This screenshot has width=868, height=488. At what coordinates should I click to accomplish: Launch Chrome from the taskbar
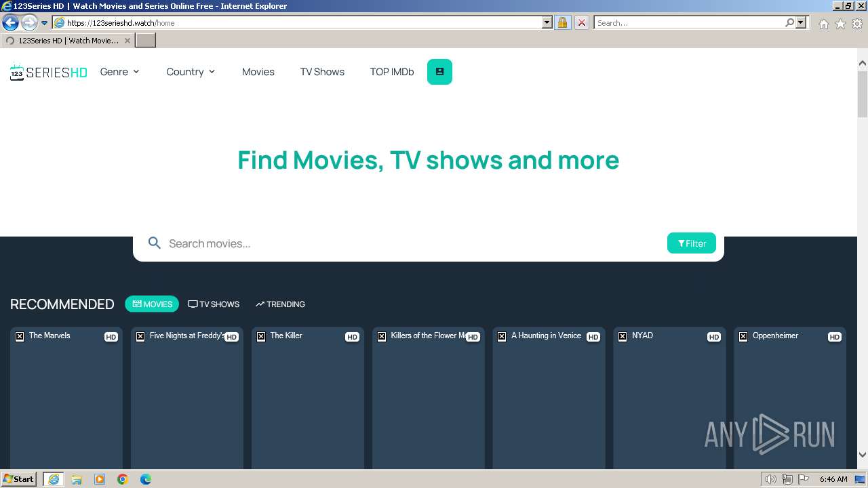click(123, 479)
